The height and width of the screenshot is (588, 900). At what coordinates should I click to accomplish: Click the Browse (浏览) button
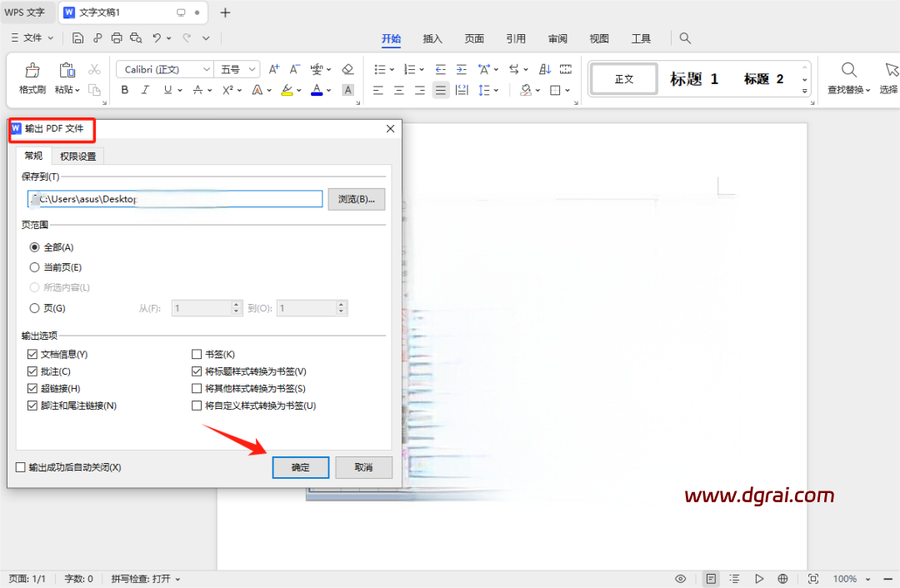pos(357,199)
